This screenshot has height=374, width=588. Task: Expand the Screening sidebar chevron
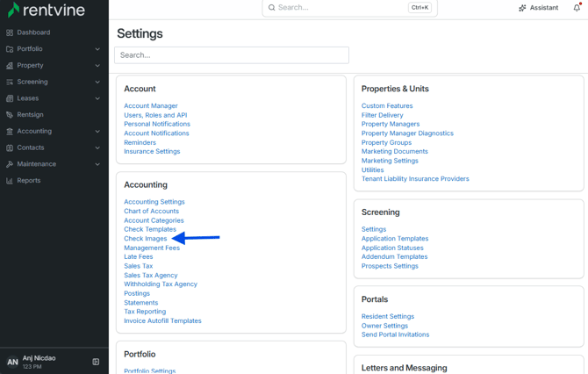(97, 83)
